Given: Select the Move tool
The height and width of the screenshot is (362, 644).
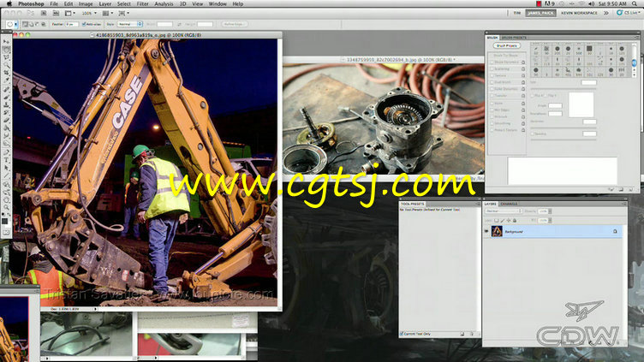Looking at the screenshot, I should coord(6,41).
